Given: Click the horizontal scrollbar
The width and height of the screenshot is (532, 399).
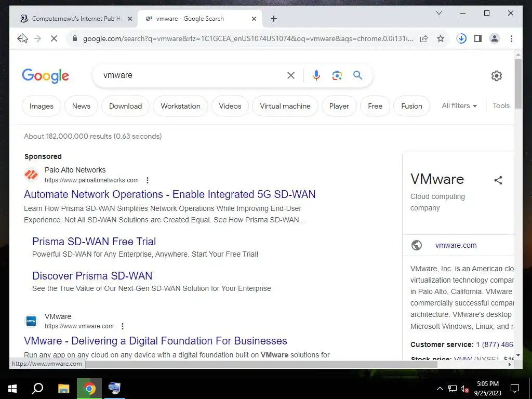Looking at the screenshot, I should coord(261,364).
